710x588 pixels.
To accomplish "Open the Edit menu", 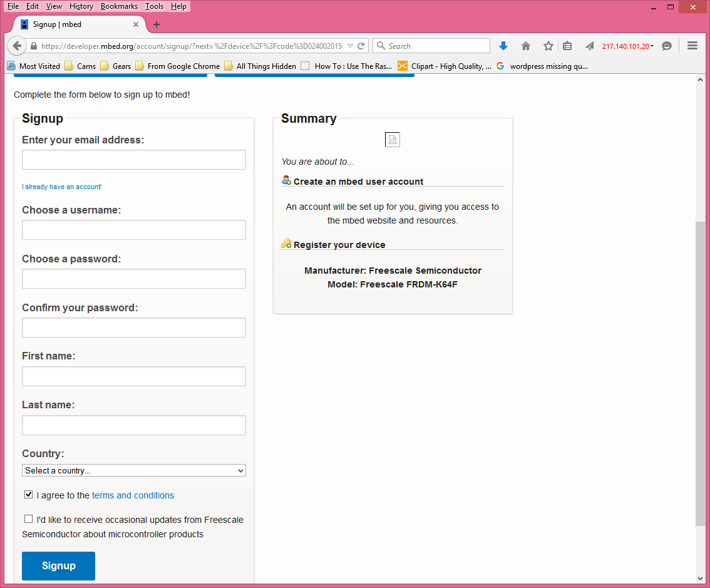I will (32, 6).
